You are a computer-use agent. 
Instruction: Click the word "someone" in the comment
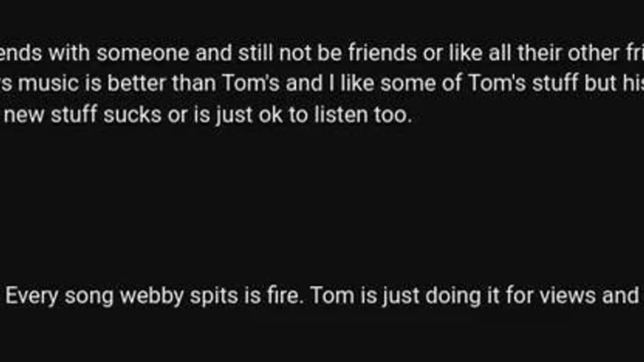coord(142,53)
